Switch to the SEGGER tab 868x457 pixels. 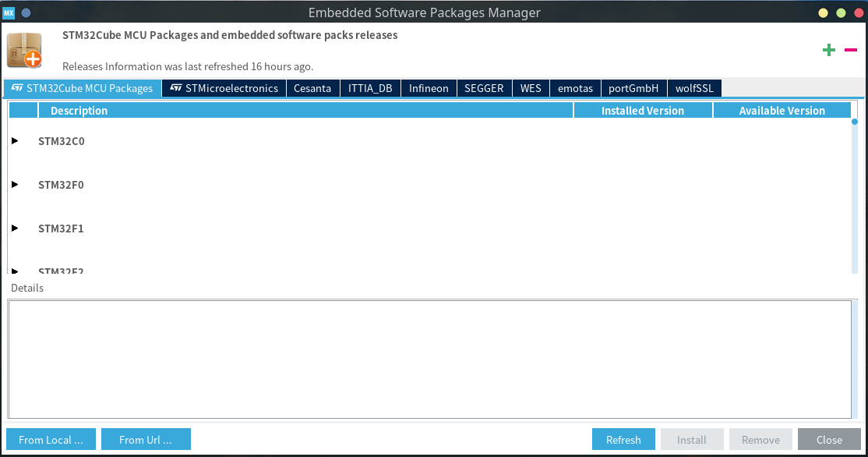tap(484, 88)
